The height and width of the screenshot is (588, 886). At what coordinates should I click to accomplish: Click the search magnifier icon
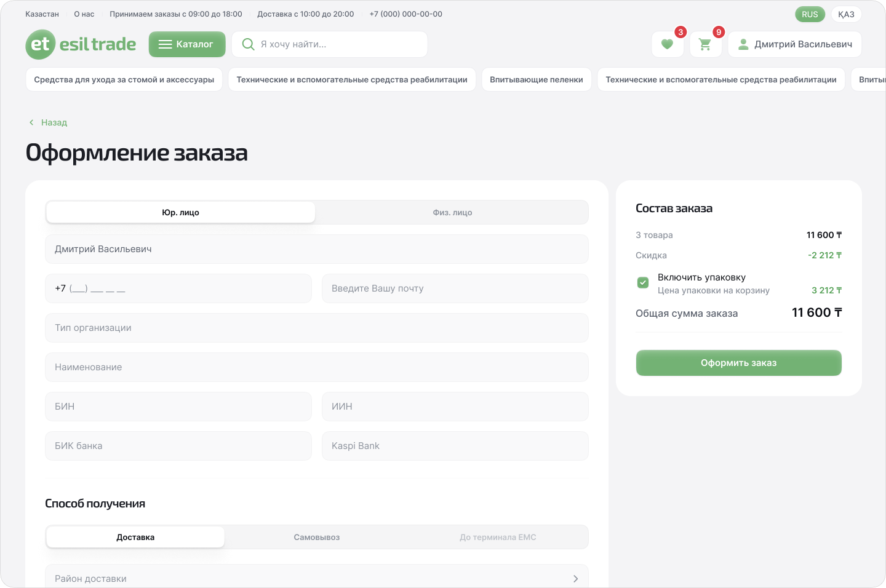point(248,44)
